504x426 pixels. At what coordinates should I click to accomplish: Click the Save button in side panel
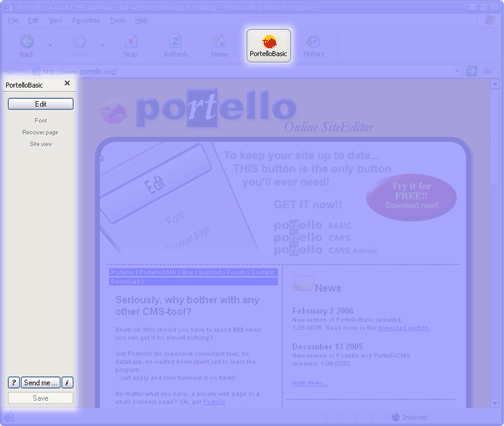(x=41, y=398)
